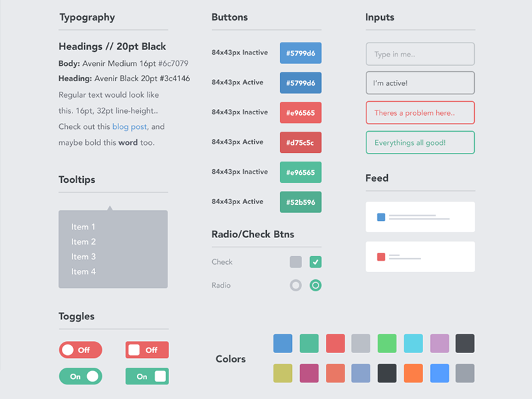Screen dimensions: 532x399
Task: Uncheck the green checked checkbox
Action: point(316,262)
